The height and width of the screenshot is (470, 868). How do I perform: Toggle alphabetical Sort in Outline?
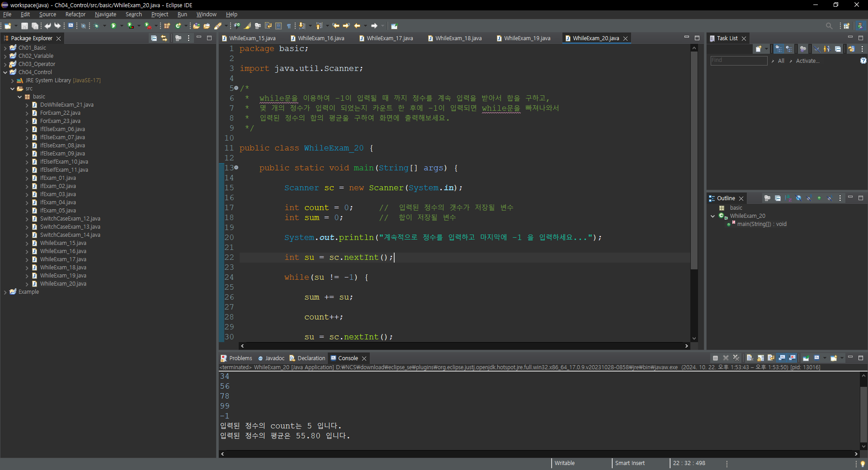(788, 198)
